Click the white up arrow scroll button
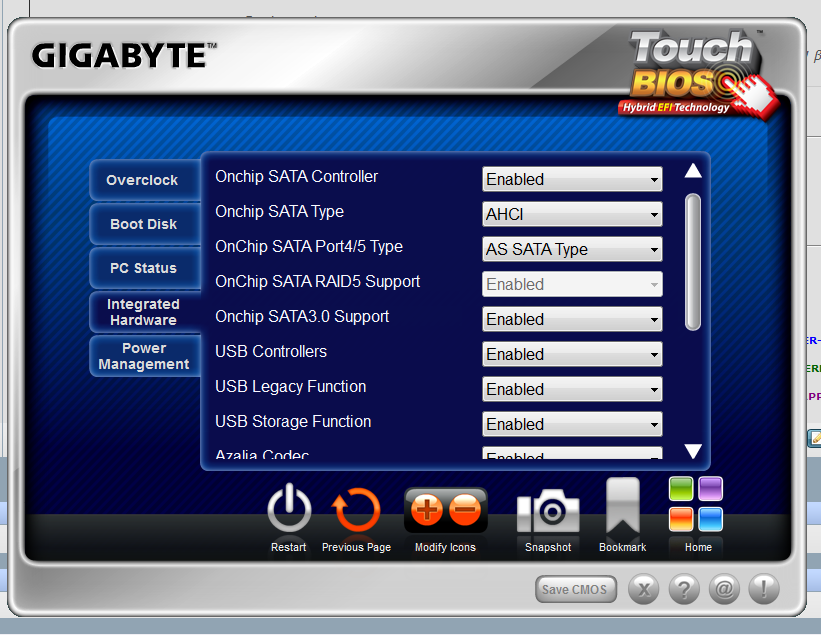The height and width of the screenshot is (635, 821). 693,171
